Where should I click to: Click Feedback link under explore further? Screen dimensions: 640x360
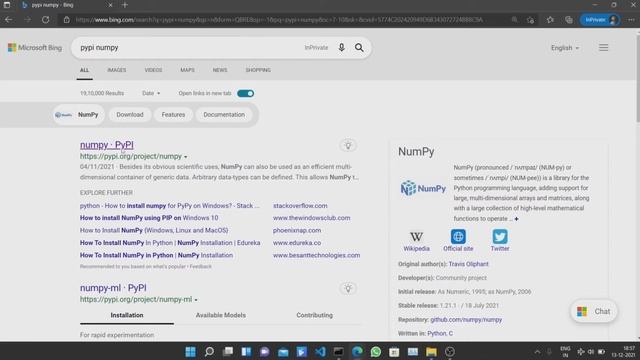click(200, 267)
